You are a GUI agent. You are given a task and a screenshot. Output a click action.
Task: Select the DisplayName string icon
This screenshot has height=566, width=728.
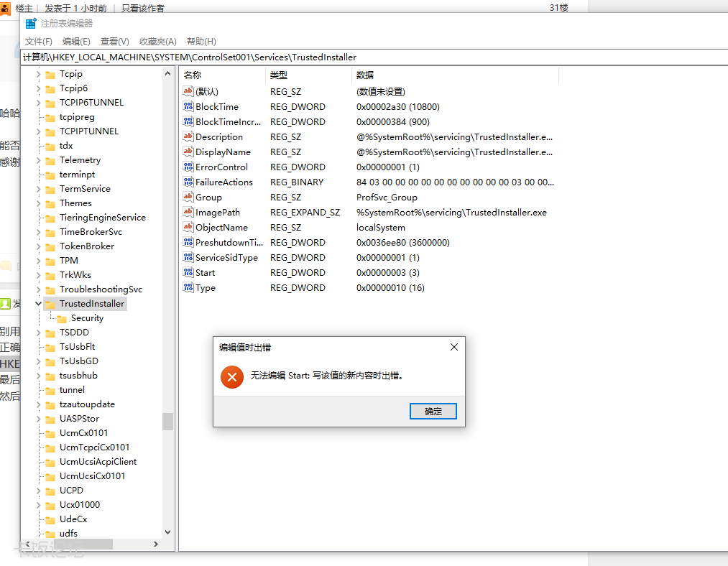[188, 152]
